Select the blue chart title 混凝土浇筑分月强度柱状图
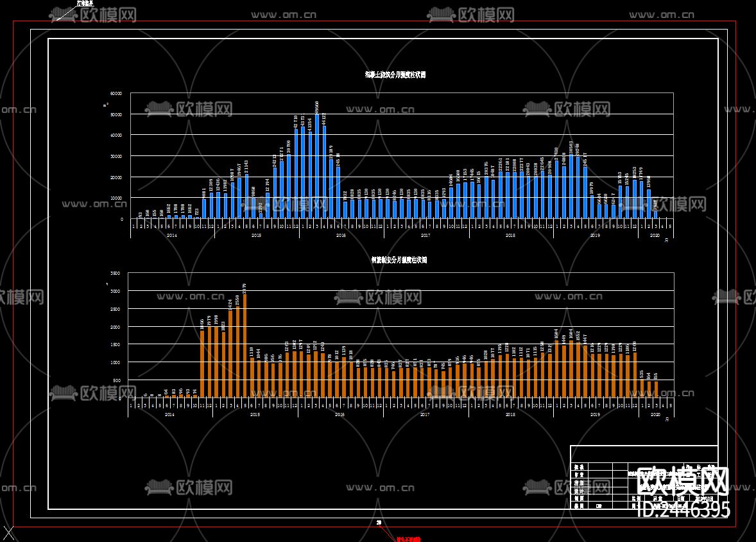 tap(395, 74)
